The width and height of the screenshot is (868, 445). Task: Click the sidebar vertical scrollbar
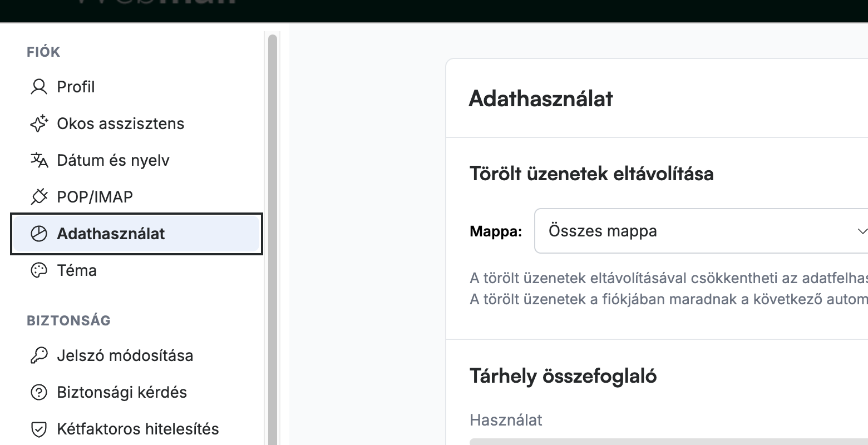tap(272, 239)
